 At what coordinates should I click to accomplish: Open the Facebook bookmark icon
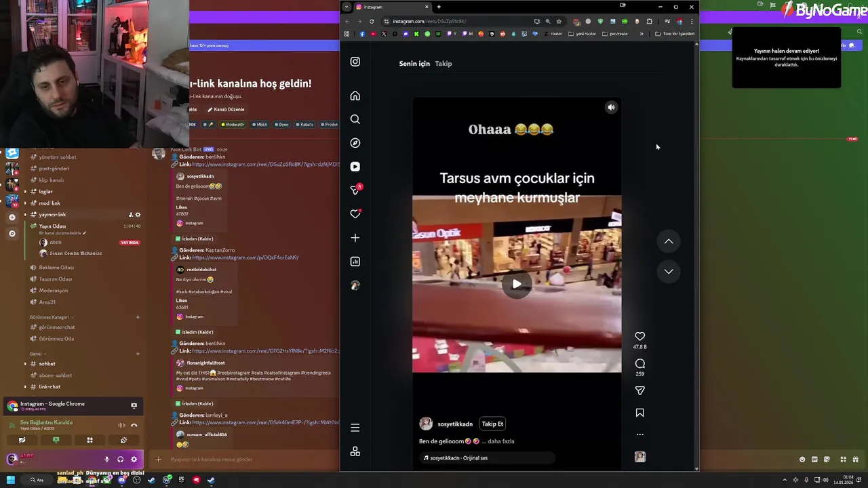tap(362, 34)
